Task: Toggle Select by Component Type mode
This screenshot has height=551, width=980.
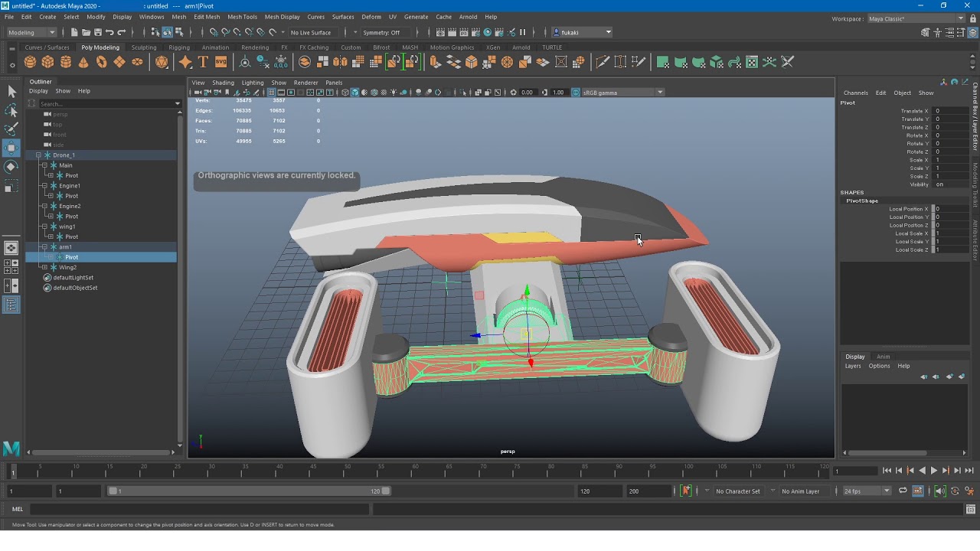Action: click(x=179, y=32)
